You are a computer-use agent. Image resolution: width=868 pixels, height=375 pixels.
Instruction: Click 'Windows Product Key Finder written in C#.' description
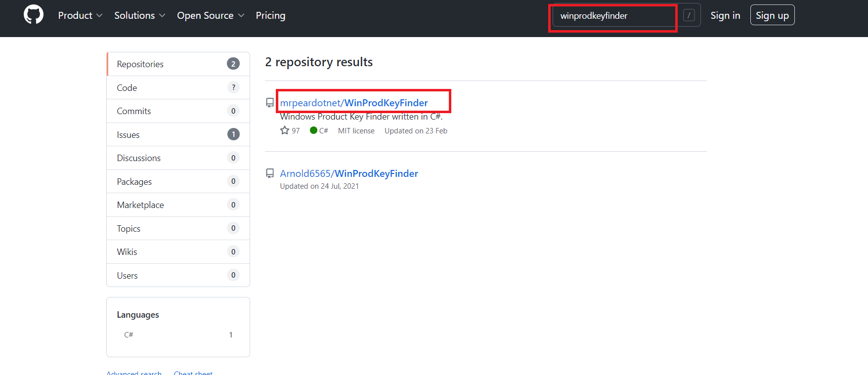click(361, 117)
